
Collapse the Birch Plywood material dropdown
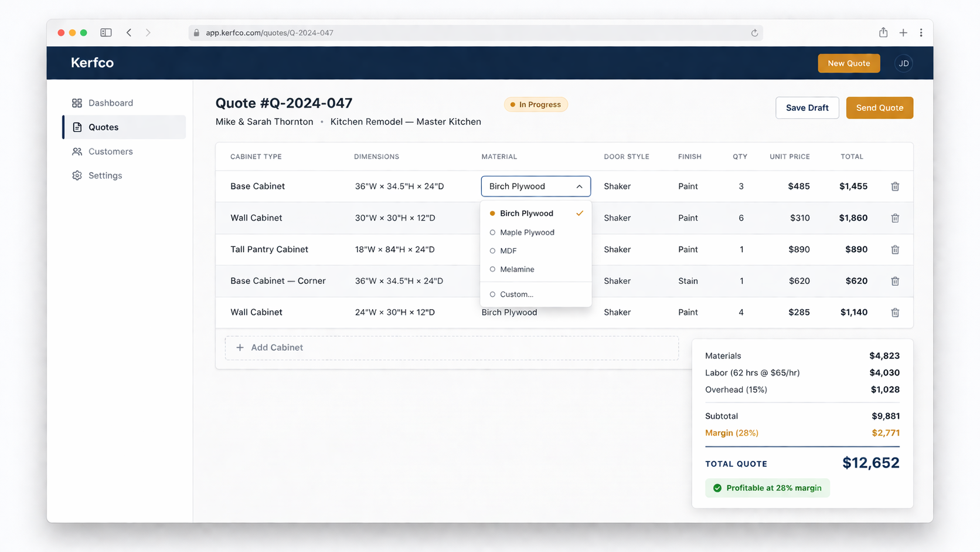(579, 186)
